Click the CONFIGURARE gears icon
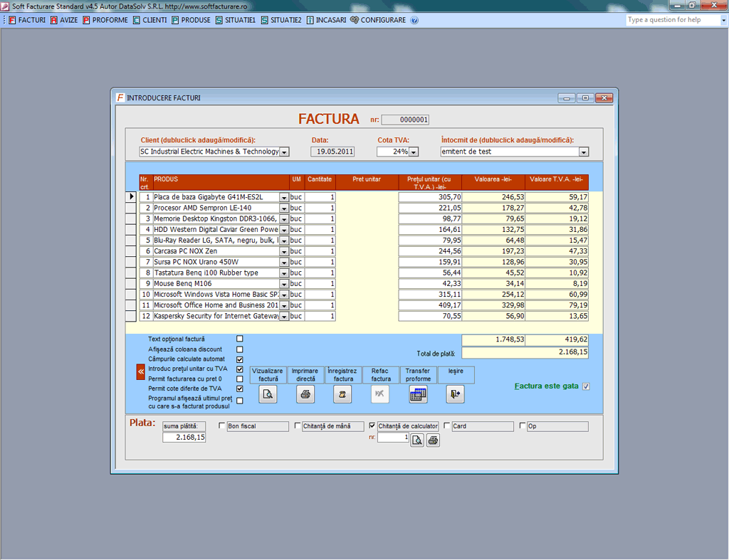The width and height of the screenshot is (729, 560). tap(355, 20)
